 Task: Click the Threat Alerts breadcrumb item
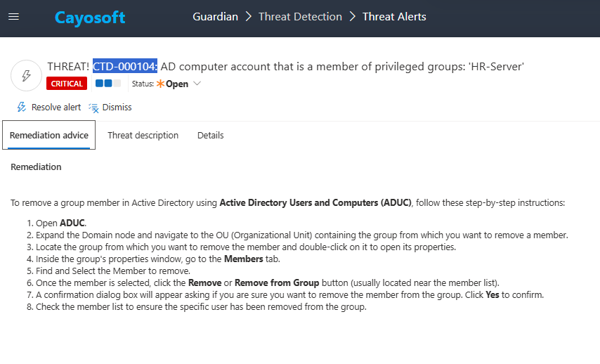(x=394, y=17)
